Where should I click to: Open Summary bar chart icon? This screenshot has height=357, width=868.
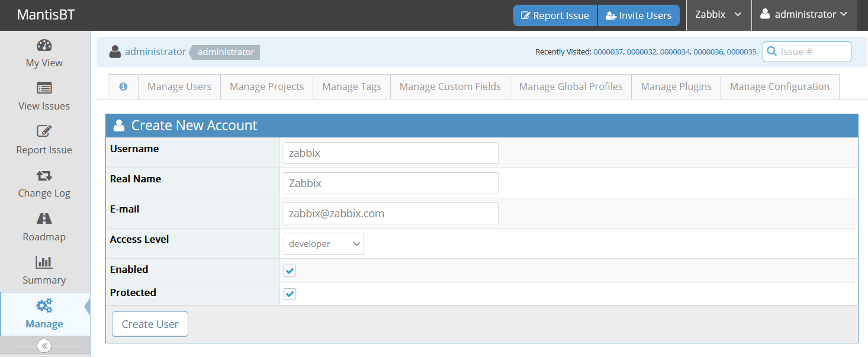point(44,262)
